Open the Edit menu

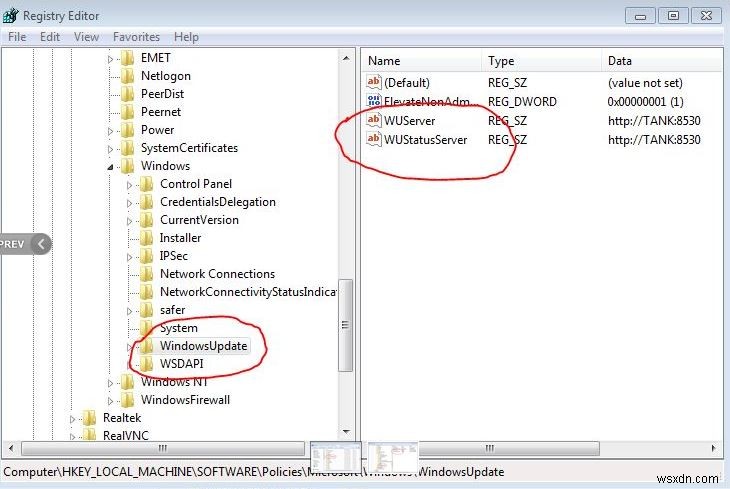click(x=50, y=37)
